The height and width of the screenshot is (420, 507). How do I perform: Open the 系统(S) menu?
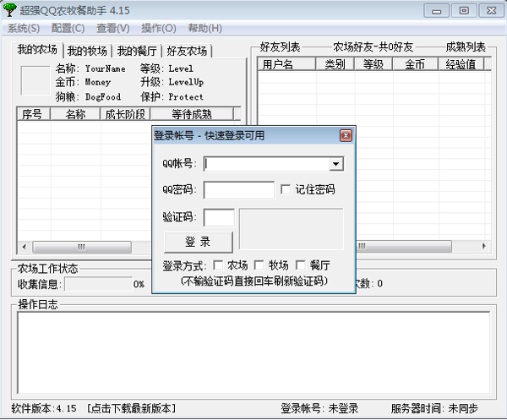[x=24, y=29]
